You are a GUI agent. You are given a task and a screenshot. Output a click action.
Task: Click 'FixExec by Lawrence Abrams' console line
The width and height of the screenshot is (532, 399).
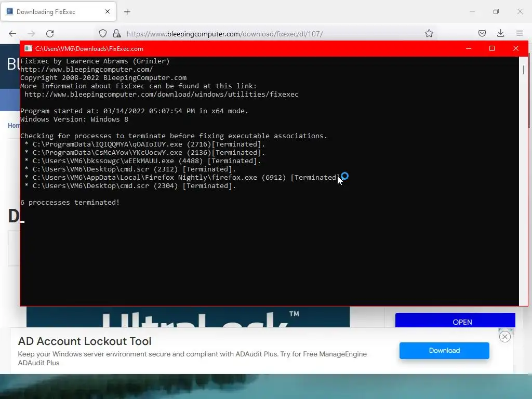95,61
